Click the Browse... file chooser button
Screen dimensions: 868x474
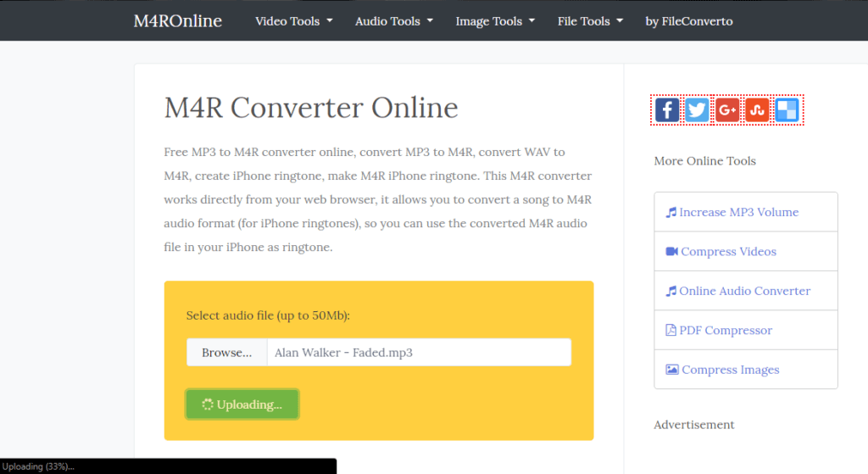227,352
